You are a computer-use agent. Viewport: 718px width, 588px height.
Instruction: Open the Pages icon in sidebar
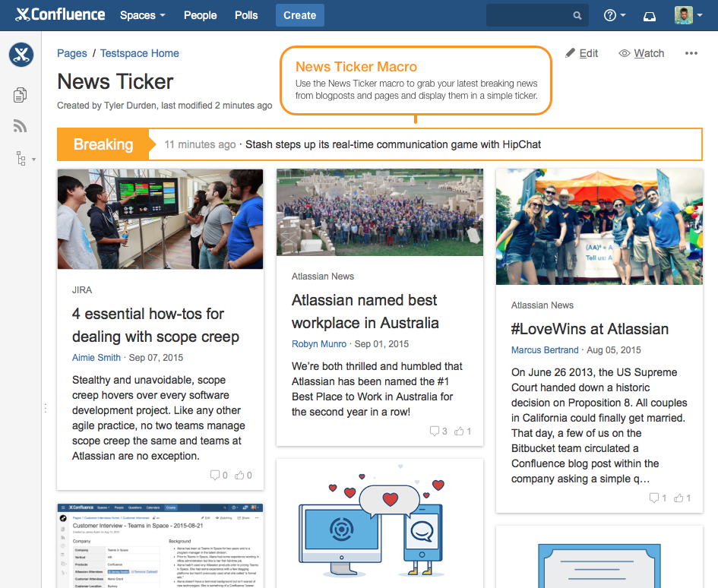click(21, 95)
